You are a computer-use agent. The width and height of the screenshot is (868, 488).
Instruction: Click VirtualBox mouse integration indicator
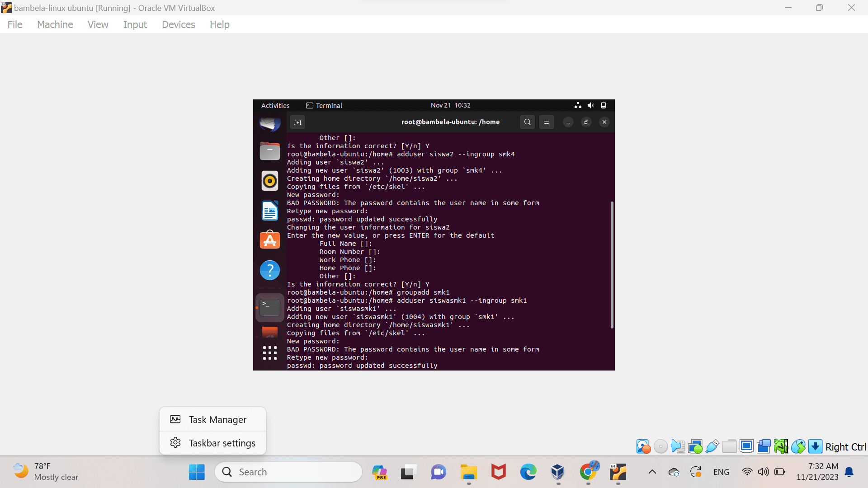coord(798,446)
